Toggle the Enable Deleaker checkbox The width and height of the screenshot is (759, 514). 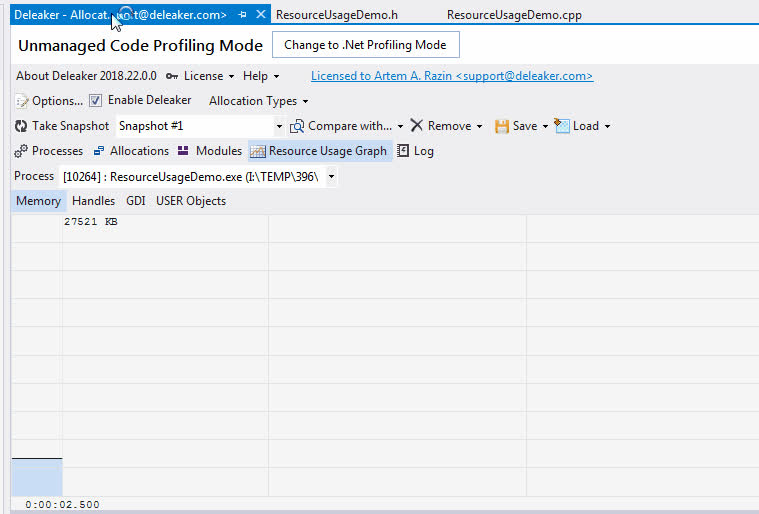[95, 101]
